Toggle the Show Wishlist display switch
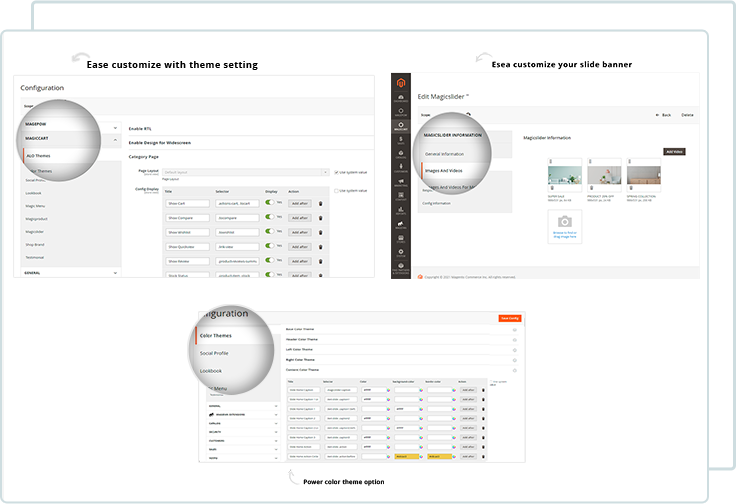 coord(269,231)
